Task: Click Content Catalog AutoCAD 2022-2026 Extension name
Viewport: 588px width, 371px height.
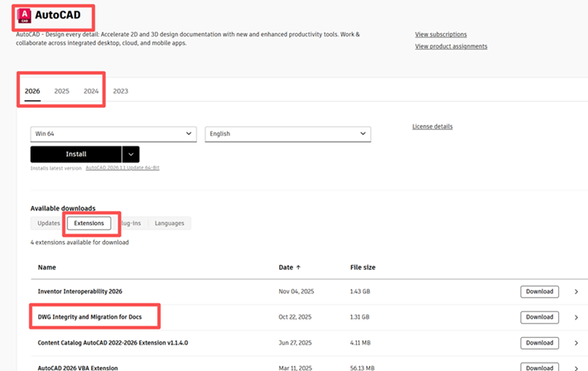Action: pos(113,343)
